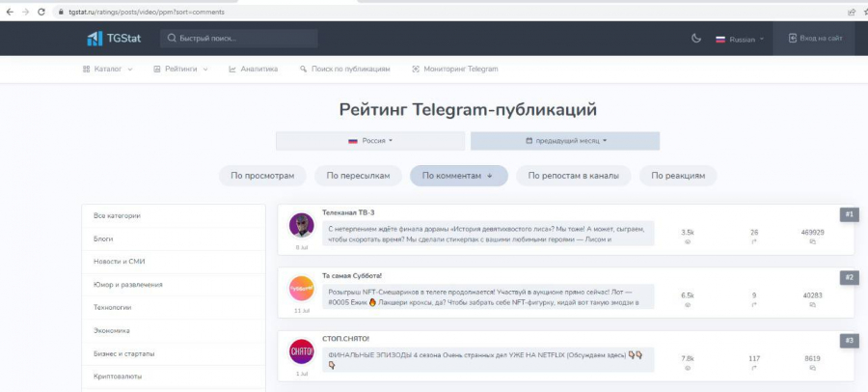Click the СТОП.СНЯТО avatar
868x392 pixels.
(x=302, y=351)
